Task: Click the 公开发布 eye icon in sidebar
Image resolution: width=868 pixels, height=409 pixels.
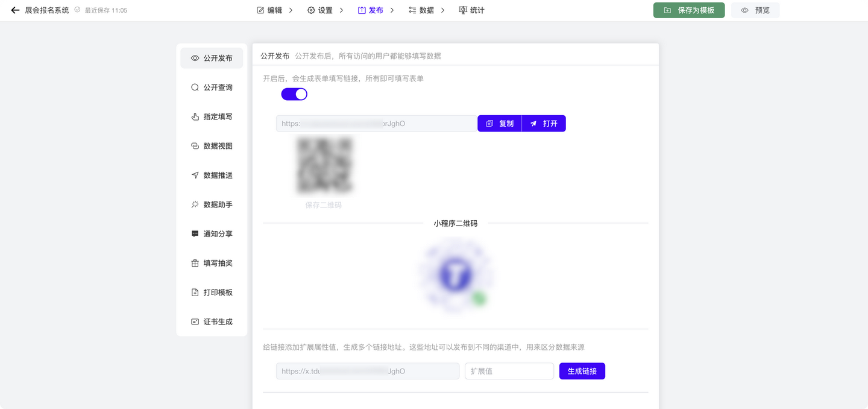Action: [195, 59]
